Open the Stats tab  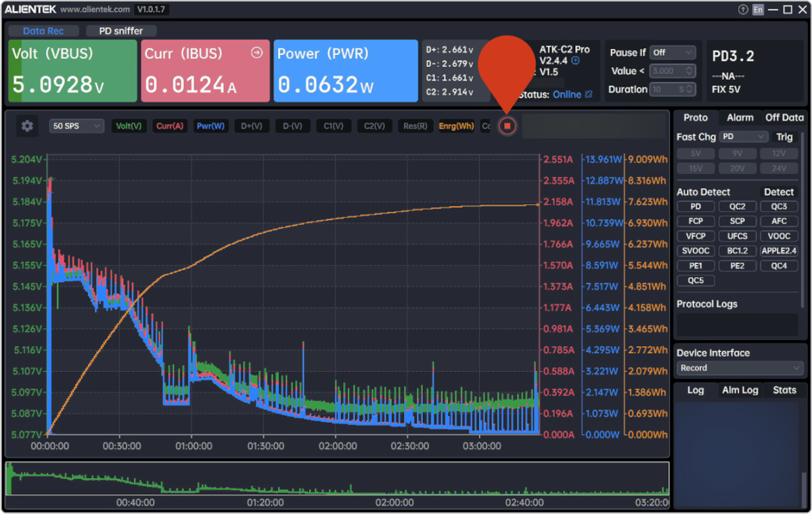[x=784, y=389]
